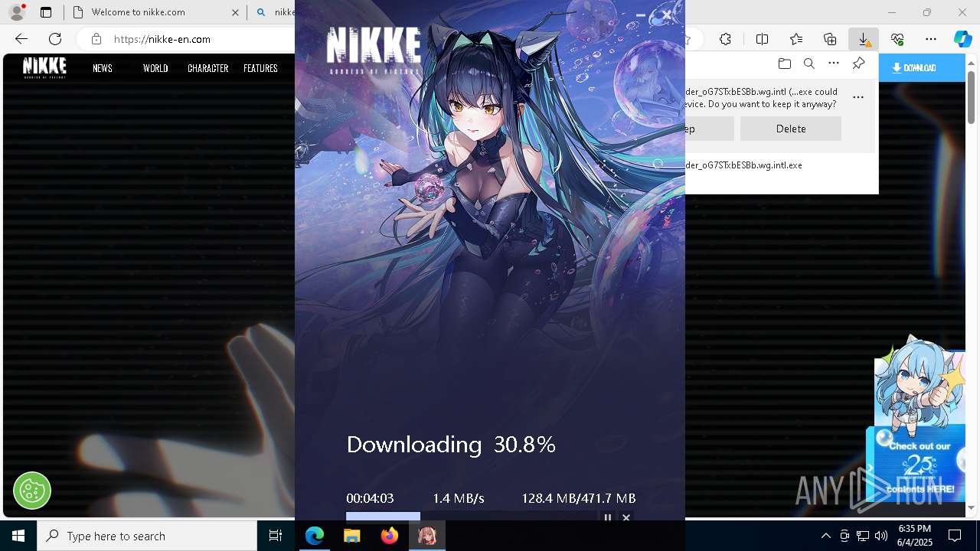980x551 pixels.
Task: Click the address bar showing nikke-en.com
Action: tap(162, 39)
